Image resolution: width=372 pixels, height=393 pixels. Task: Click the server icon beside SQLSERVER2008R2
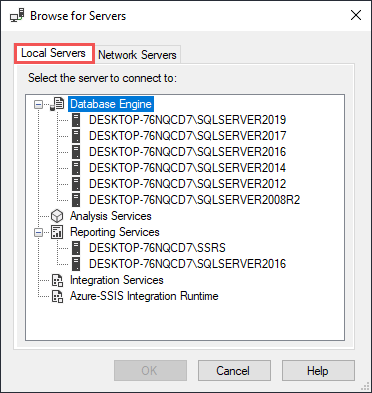[x=76, y=200]
